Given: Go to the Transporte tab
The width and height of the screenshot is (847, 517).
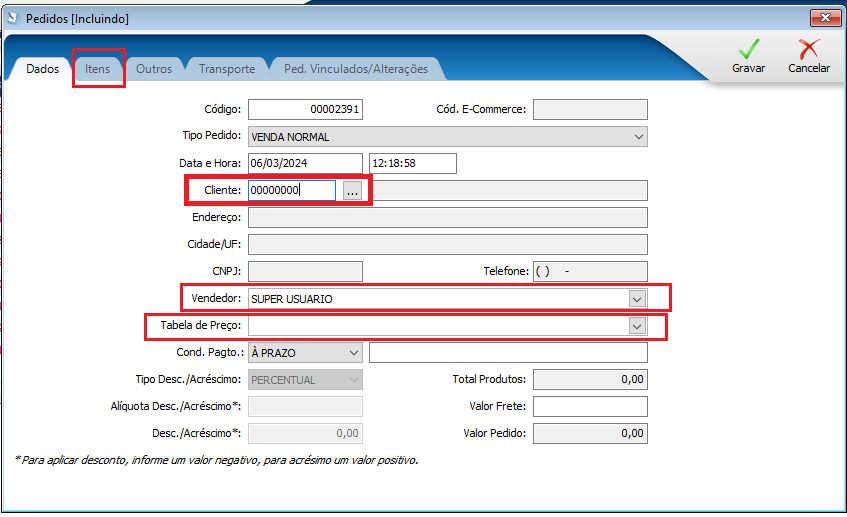Looking at the screenshot, I should [227, 69].
